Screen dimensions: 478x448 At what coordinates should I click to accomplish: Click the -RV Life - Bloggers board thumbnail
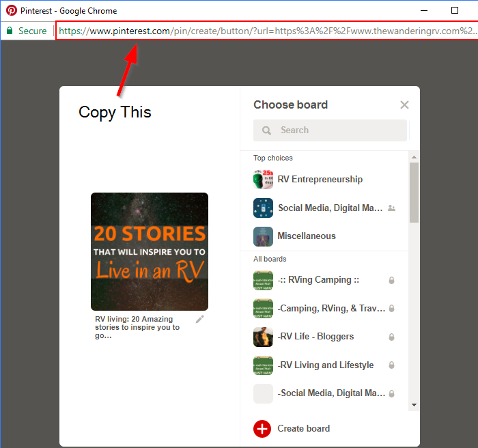(x=263, y=337)
